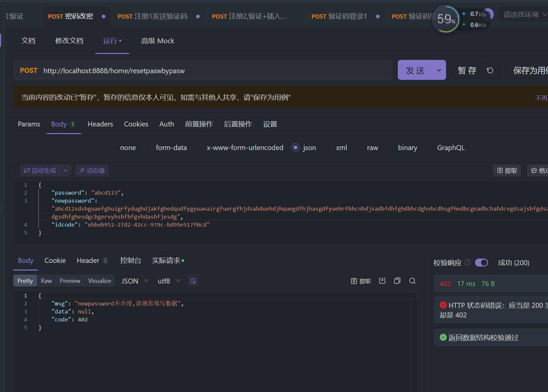Switch response view to Raw
548x392 pixels.
(46, 281)
